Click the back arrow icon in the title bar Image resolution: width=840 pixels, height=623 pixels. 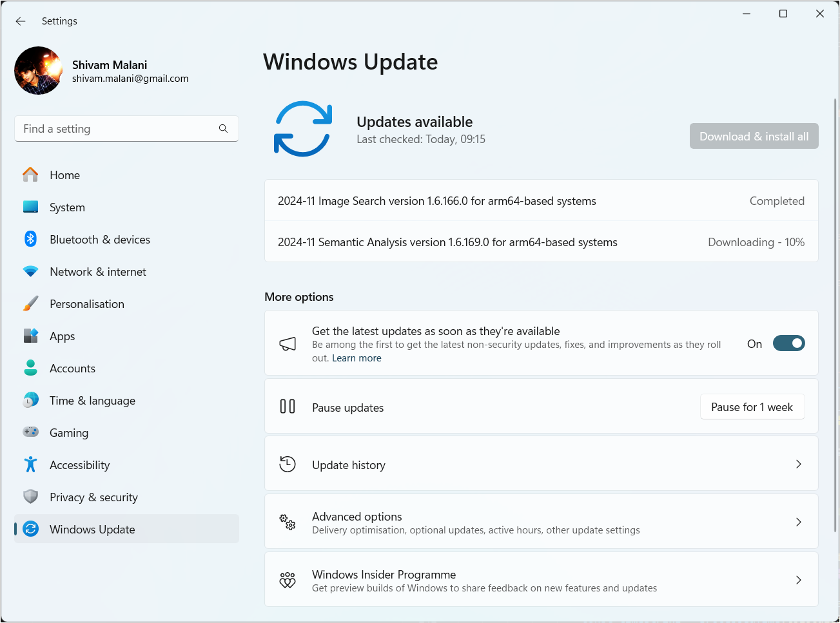tap(21, 21)
